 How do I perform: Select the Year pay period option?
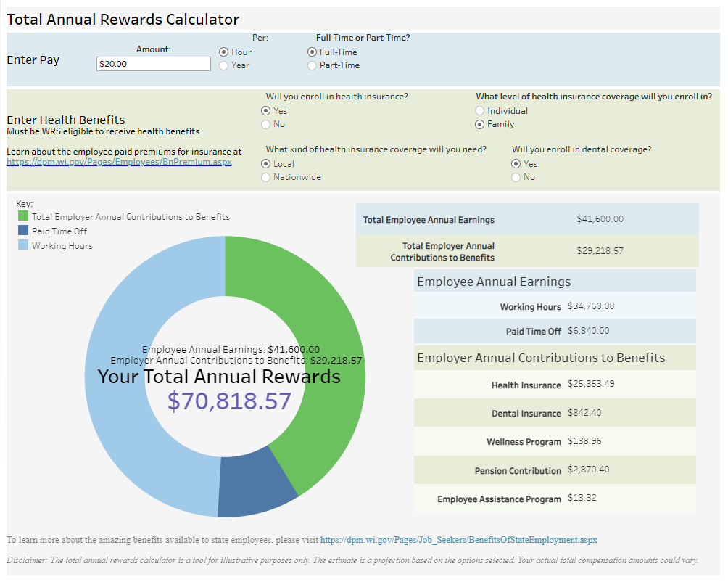coord(224,65)
